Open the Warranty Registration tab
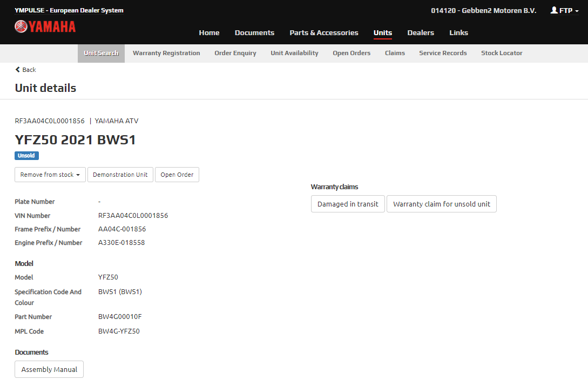The width and height of the screenshot is (588, 386). (x=166, y=54)
